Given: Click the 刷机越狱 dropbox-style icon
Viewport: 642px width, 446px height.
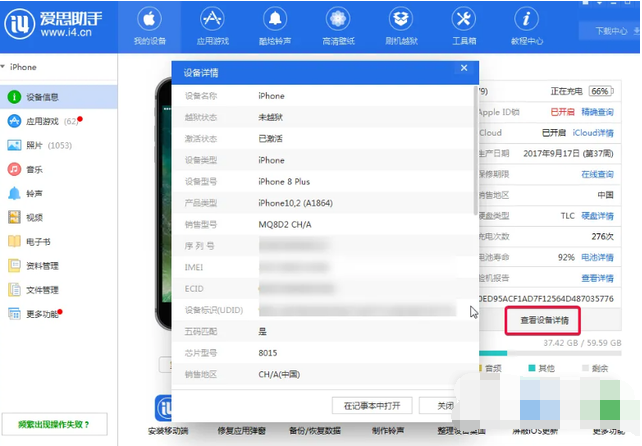Looking at the screenshot, I should (x=400, y=20).
